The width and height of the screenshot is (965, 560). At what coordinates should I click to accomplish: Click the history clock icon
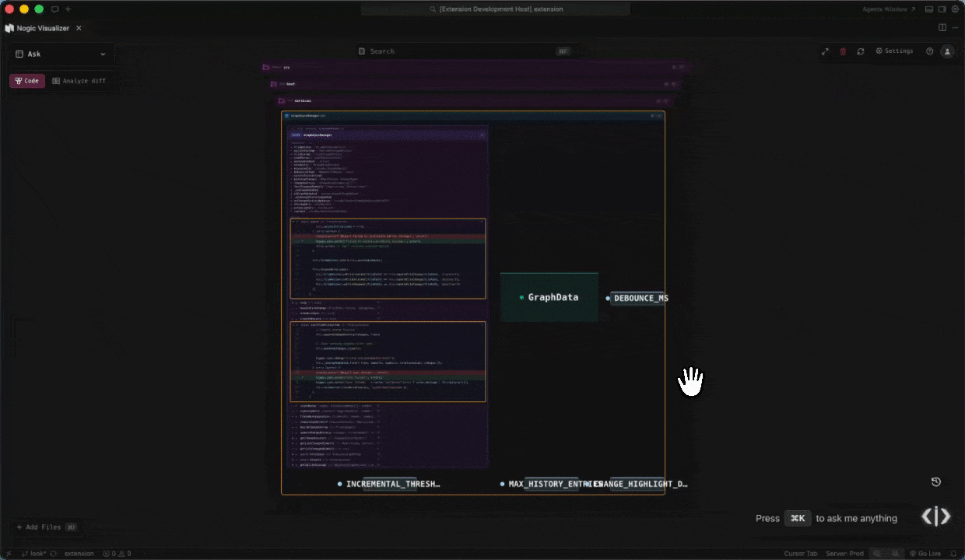coord(936,481)
